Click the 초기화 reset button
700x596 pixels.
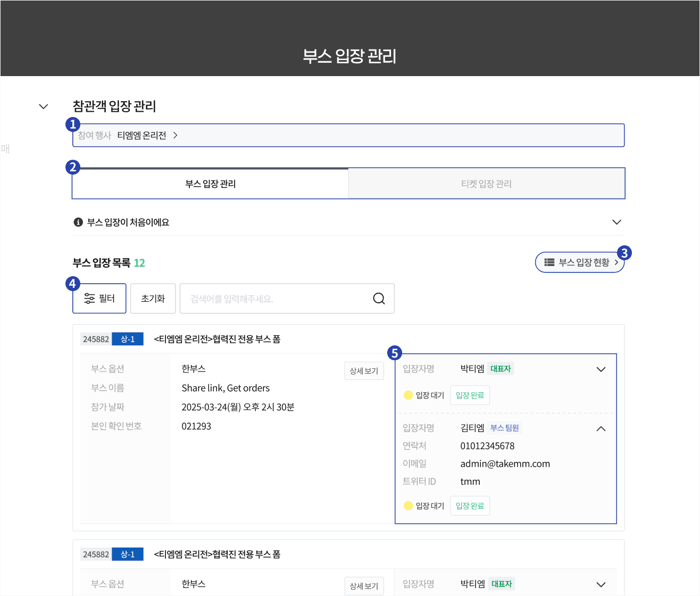point(153,299)
